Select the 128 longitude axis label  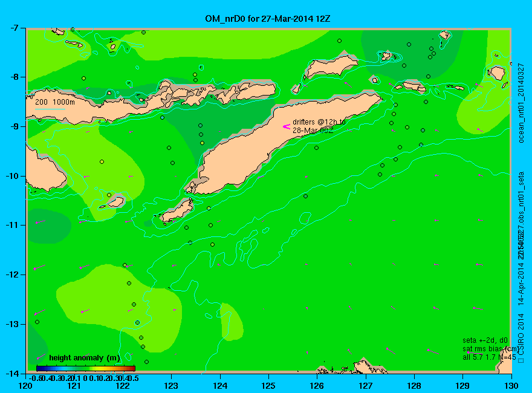point(414,386)
